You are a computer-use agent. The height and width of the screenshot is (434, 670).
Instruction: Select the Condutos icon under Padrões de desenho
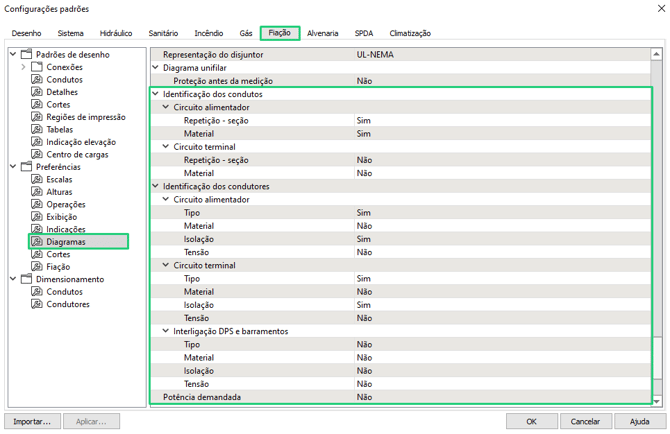pos(37,80)
